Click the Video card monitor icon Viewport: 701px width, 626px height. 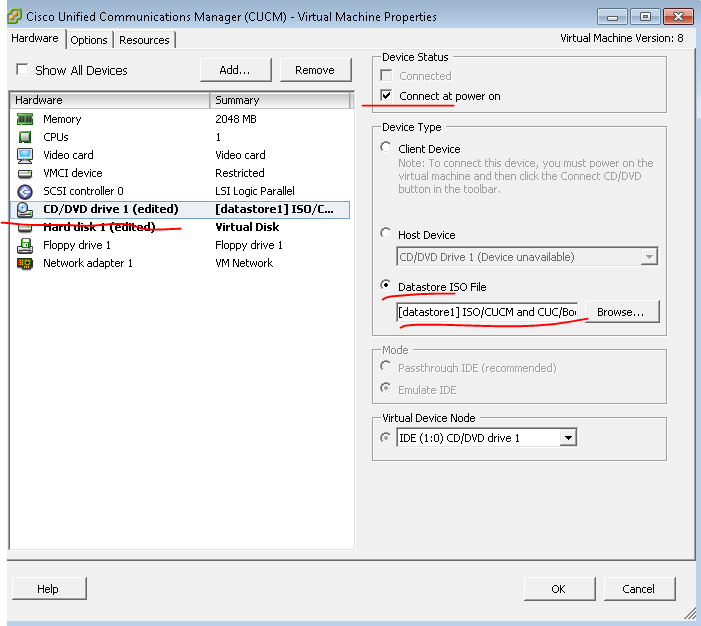pos(25,155)
